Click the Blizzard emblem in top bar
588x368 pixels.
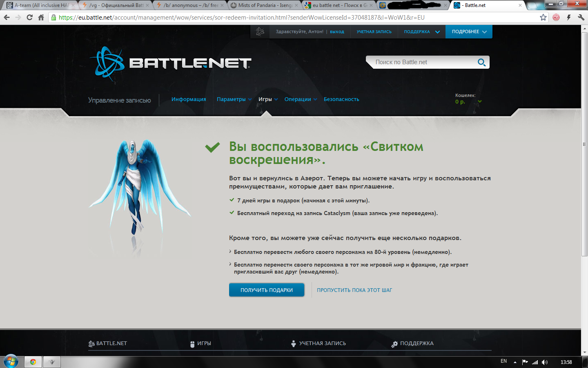click(x=260, y=31)
